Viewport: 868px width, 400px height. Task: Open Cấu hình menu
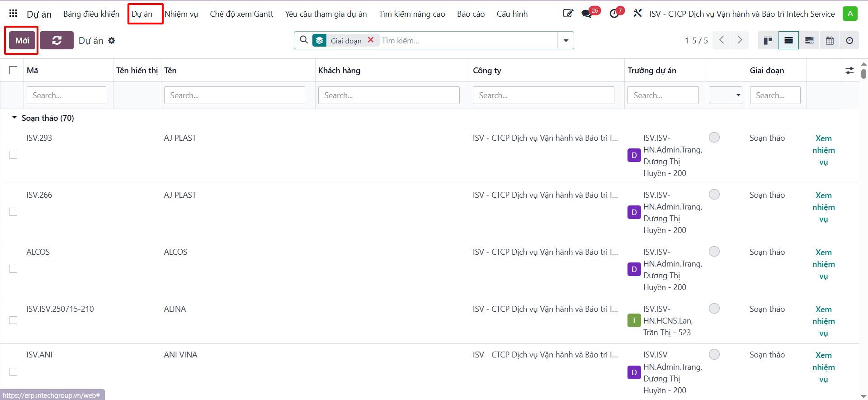point(512,14)
